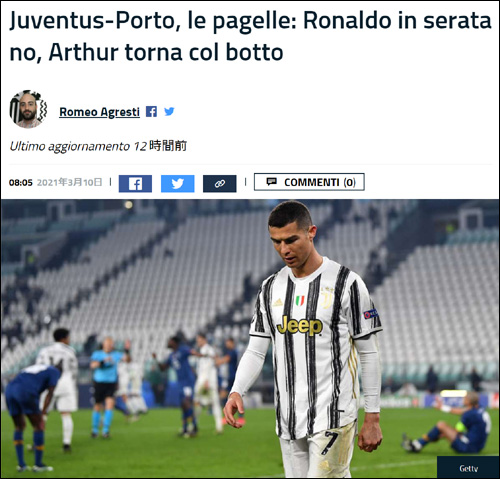Screen dimensions: 500x479
Task: Click the referee in light blue kit
Action: pos(105,387)
